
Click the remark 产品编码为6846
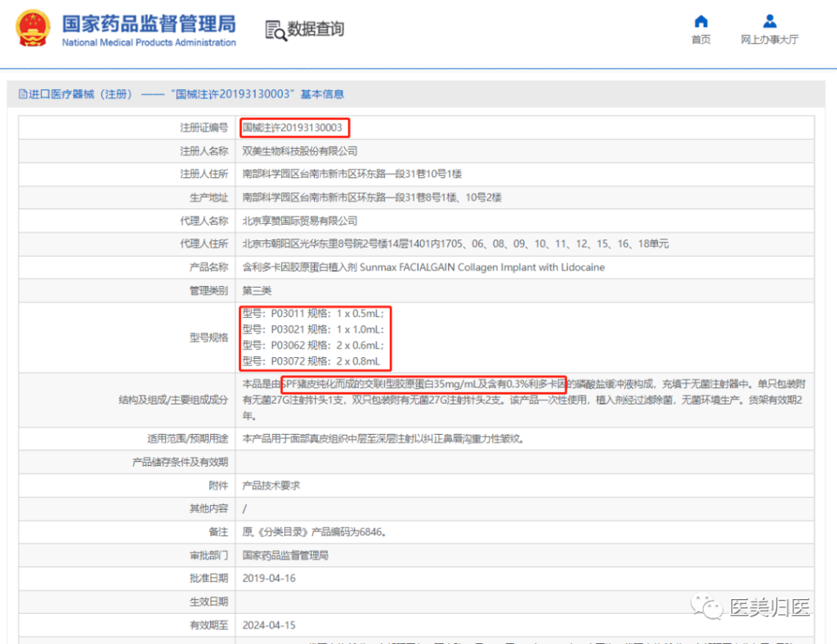tap(314, 532)
